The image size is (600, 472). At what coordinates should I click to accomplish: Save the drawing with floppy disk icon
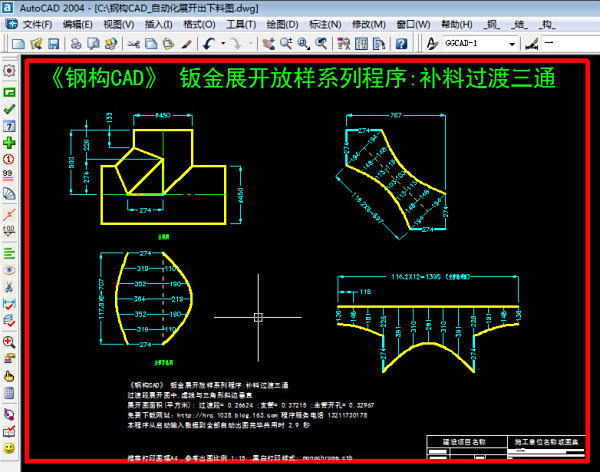(53, 44)
